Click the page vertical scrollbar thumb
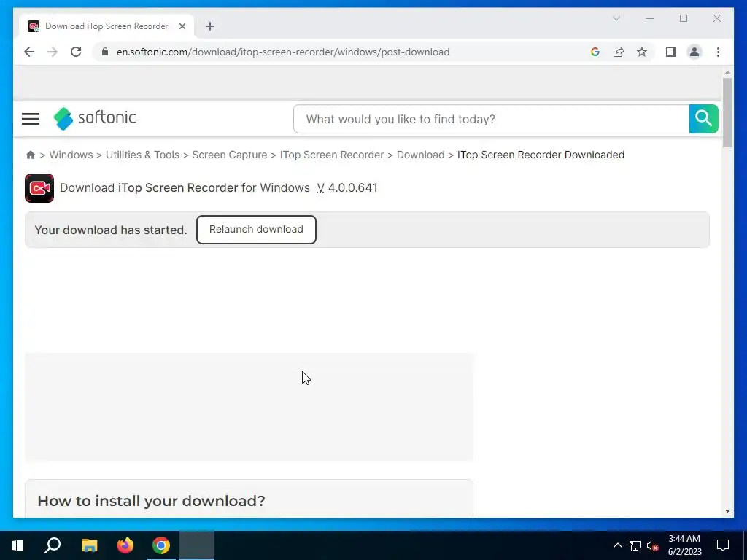 click(727, 112)
